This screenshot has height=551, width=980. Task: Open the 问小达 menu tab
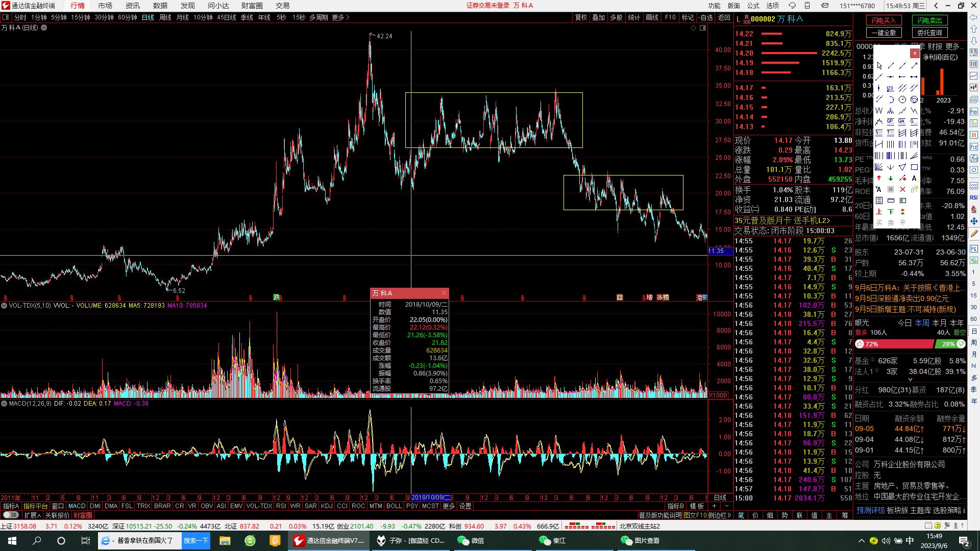coord(218,6)
